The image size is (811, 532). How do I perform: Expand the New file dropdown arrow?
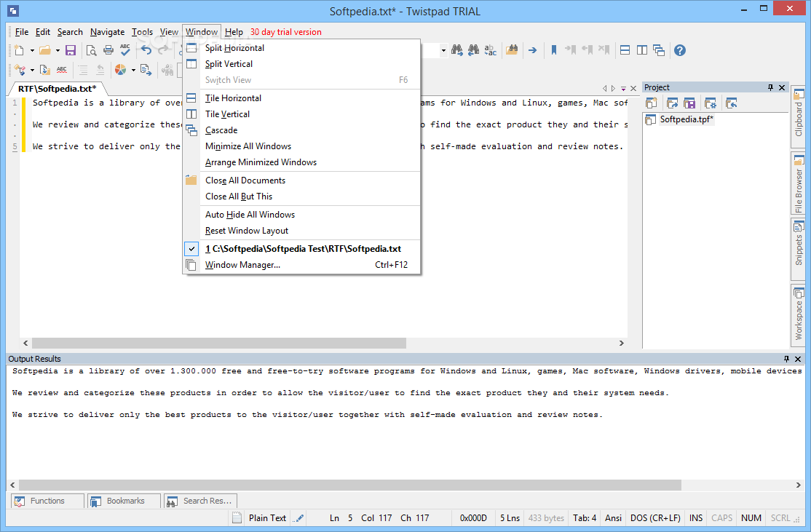coord(32,51)
